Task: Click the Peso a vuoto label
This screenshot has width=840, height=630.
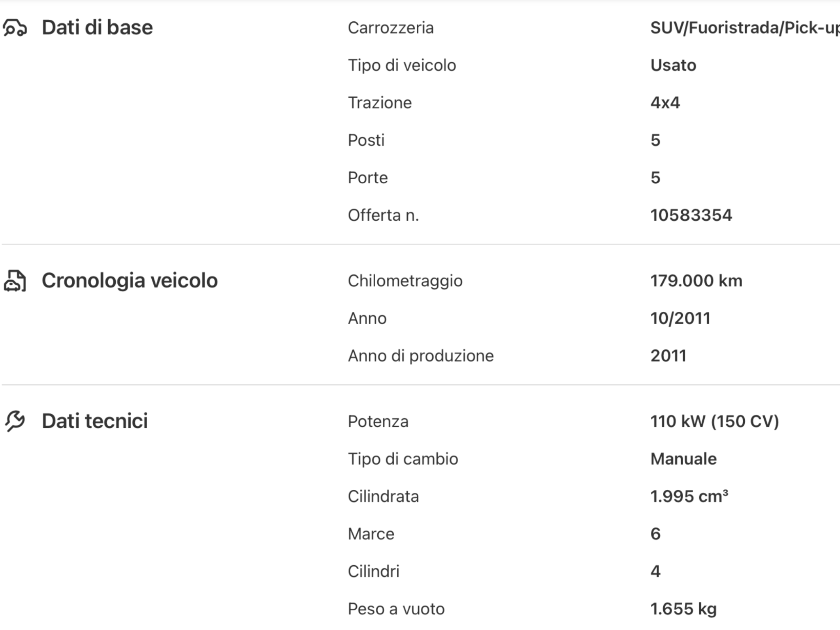Action: (x=396, y=609)
